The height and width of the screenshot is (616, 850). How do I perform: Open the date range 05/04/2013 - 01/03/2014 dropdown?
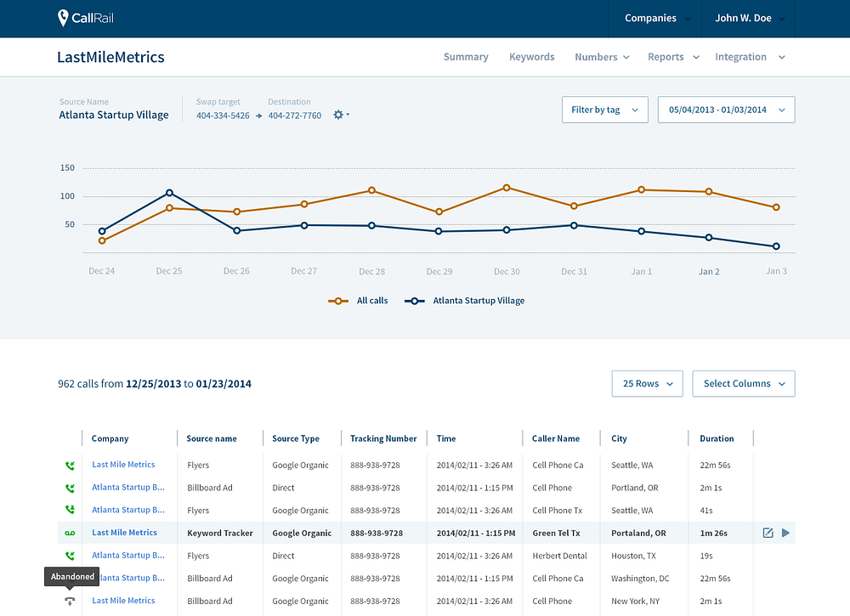727,110
